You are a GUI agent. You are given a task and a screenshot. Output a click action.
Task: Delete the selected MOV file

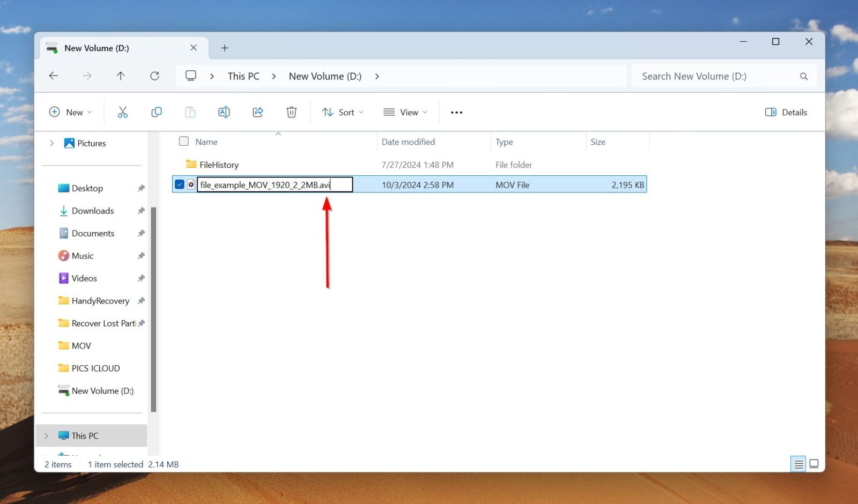click(x=291, y=112)
